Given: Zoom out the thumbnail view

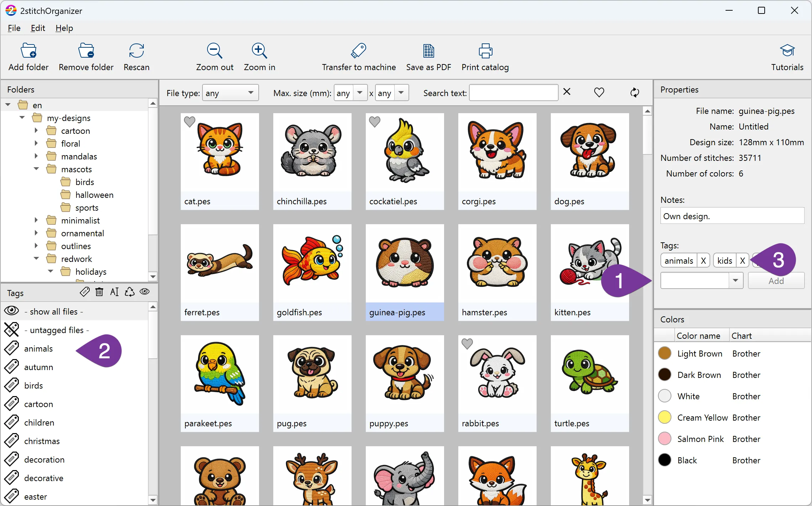Looking at the screenshot, I should point(215,51).
